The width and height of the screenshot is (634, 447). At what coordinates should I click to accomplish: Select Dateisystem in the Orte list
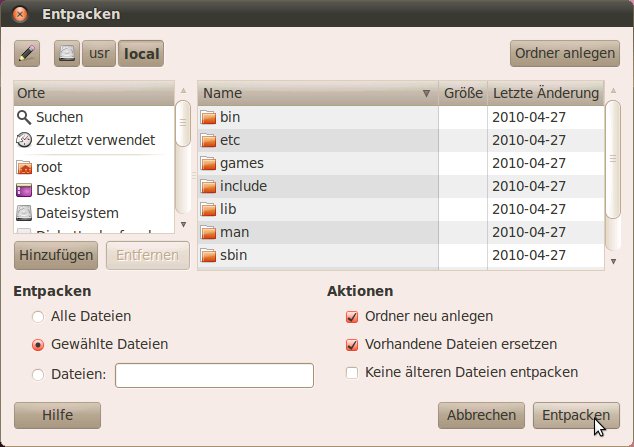76,213
